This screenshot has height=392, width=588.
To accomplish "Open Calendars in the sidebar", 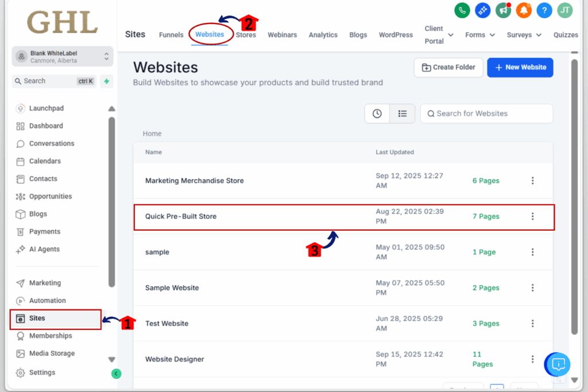I will tap(45, 161).
